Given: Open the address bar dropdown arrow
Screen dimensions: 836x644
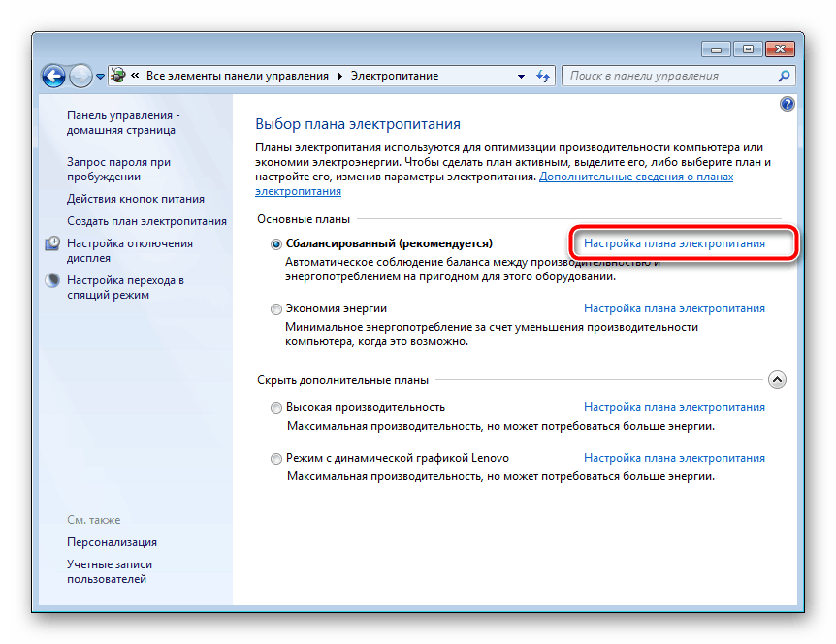Looking at the screenshot, I should [519, 75].
